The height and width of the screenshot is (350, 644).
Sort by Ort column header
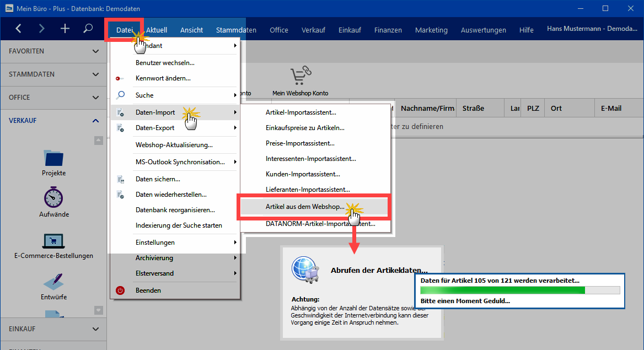pos(570,109)
